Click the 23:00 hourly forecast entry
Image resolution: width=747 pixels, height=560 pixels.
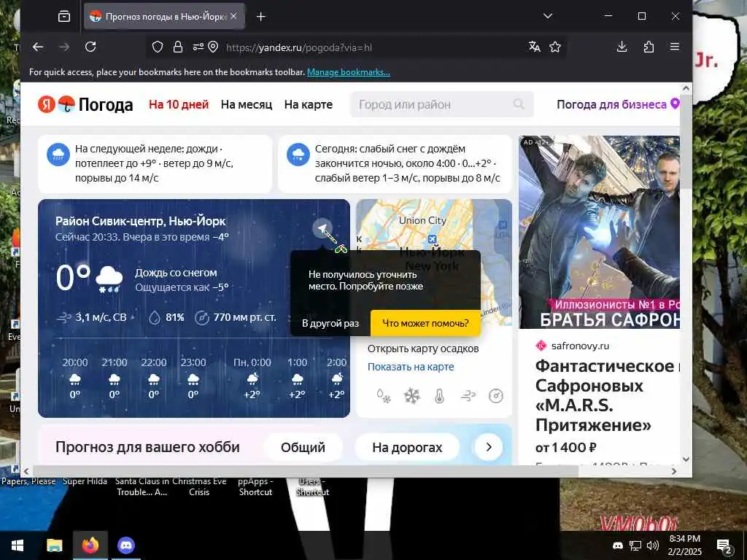[193, 378]
